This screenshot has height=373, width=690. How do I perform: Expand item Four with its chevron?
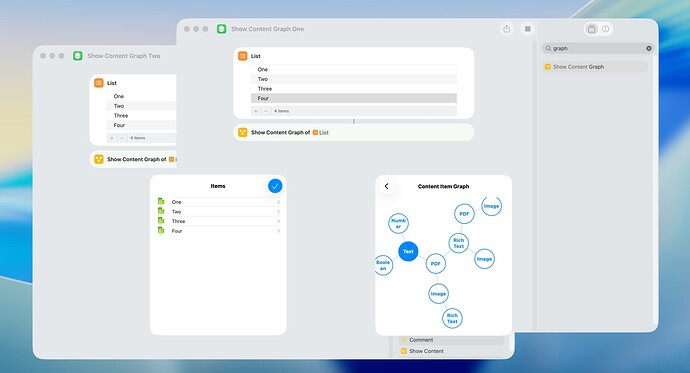279,231
